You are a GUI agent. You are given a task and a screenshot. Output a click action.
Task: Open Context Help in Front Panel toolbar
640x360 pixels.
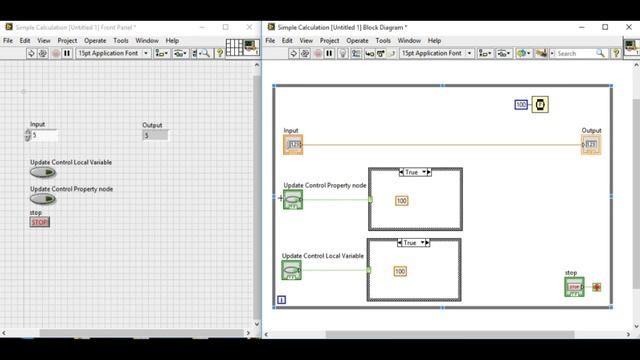click(220, 53)
